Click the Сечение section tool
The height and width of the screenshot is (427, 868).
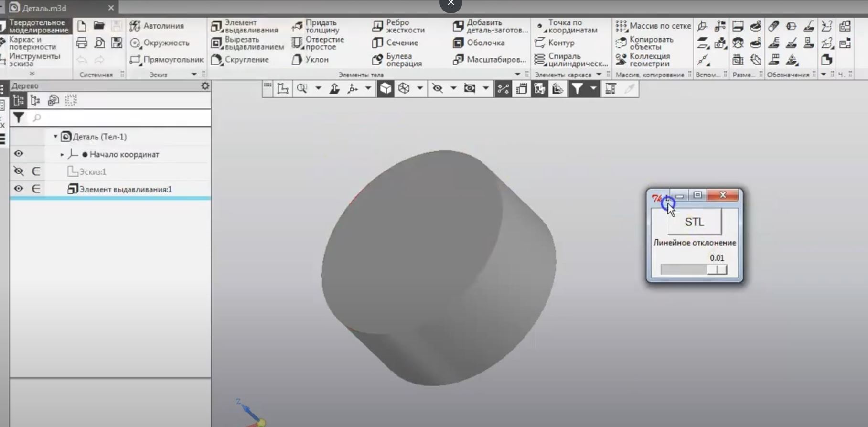395,43
